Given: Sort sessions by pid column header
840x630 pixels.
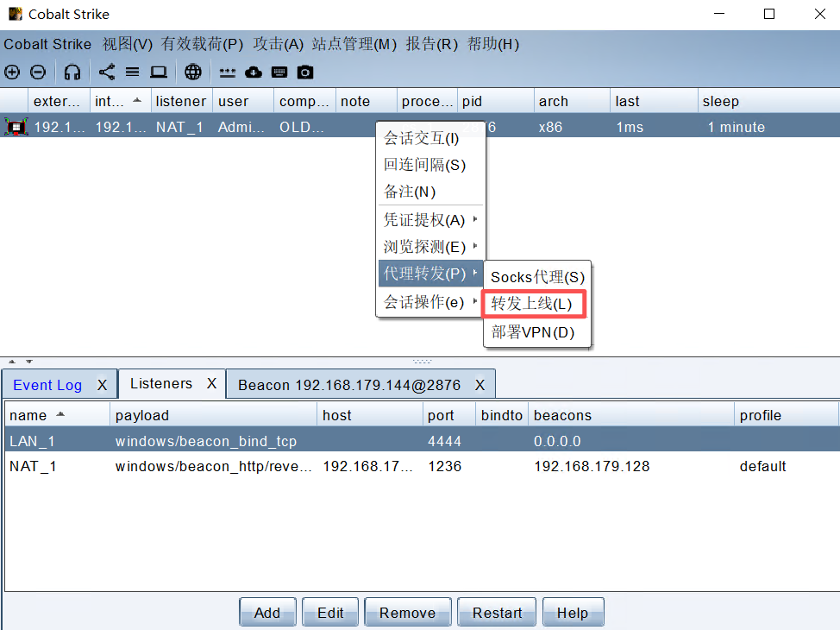Looking at the screenshot, I should coord(496,101).
